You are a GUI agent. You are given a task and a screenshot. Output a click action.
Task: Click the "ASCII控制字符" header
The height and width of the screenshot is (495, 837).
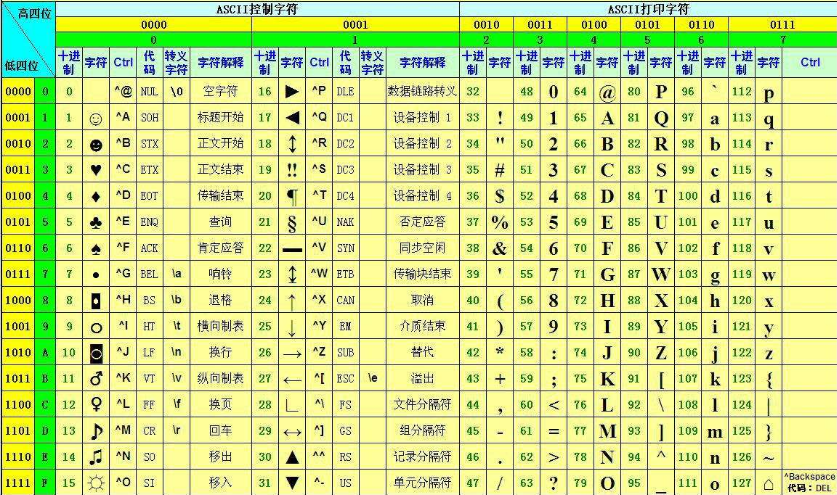pyautogui.click(x=257, y=9)
